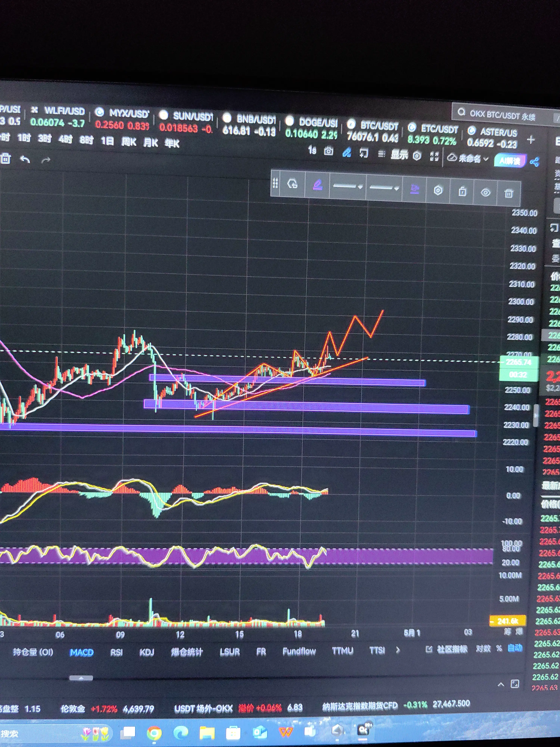Screen dimensions: 560x747
Task: Toggle drawing visibility with the eye icon
Action: (x=485, y=193)
